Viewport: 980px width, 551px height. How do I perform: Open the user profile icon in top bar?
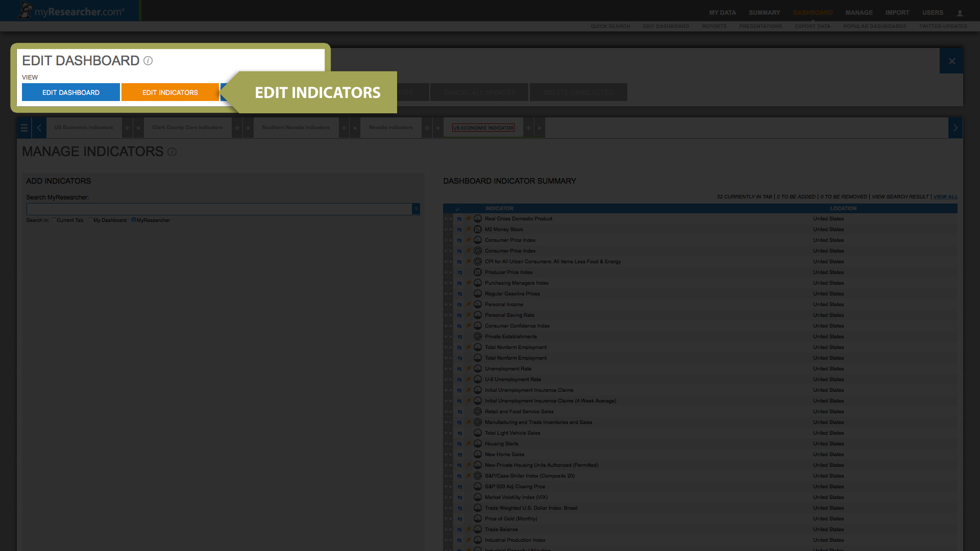coord(960,13)
